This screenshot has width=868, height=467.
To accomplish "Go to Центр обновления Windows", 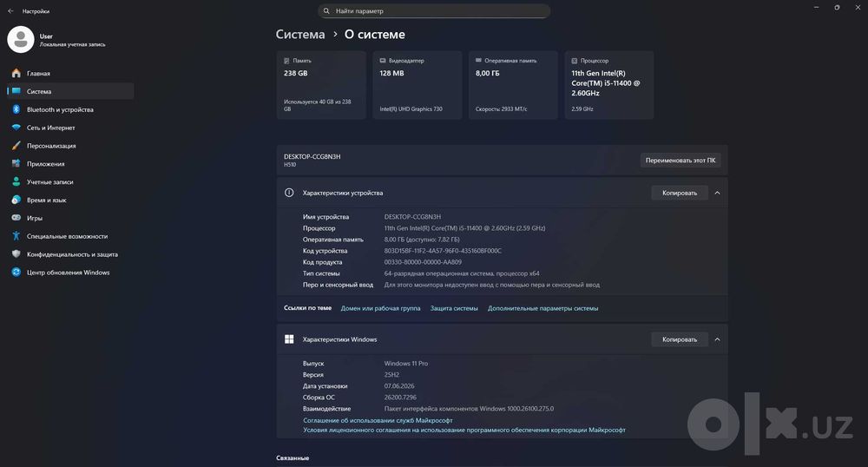I will click(x=70, y=273).
